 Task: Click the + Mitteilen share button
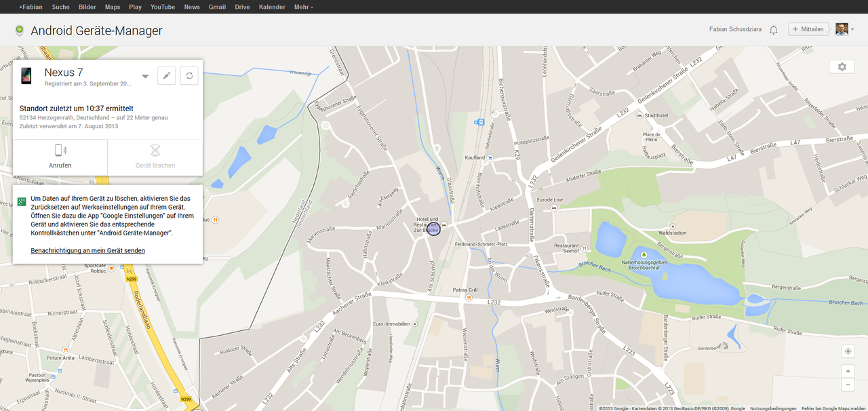[810, 29]
